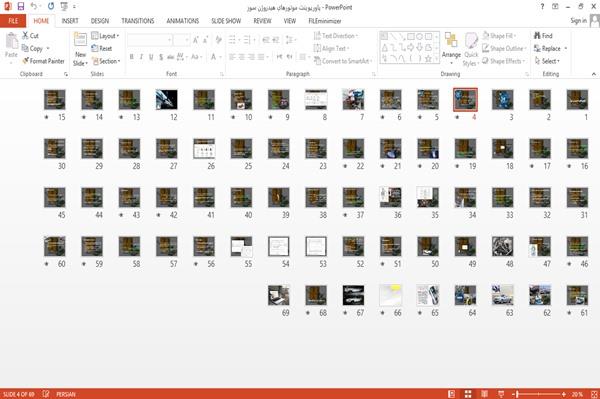Viewport: 600px width, 399px height.
Task: Cut the selection with scissors icon
Action: [x=30, y=36]
